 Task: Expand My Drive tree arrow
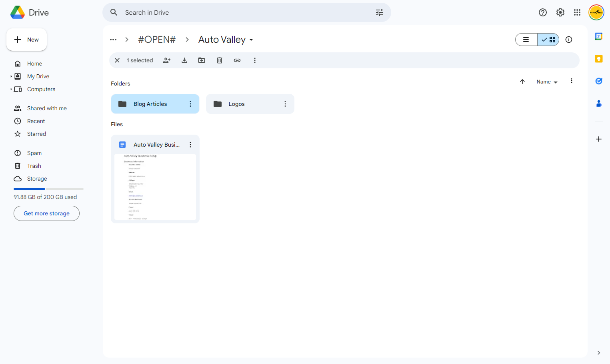point(11,76)
